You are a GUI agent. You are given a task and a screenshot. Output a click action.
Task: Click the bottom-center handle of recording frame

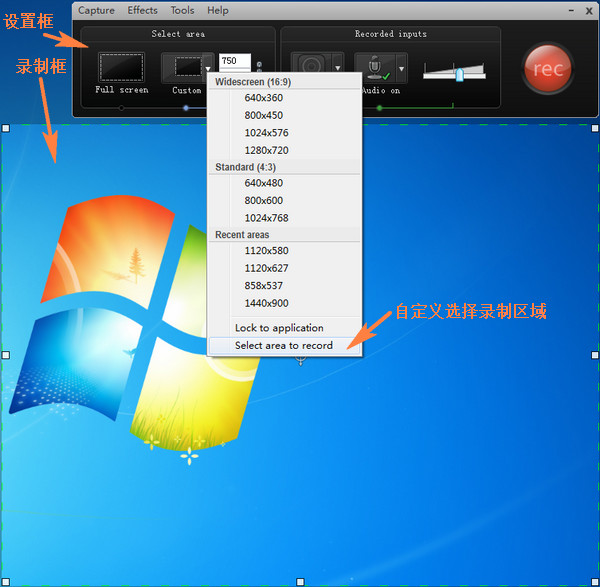click(x=300, y=582)
